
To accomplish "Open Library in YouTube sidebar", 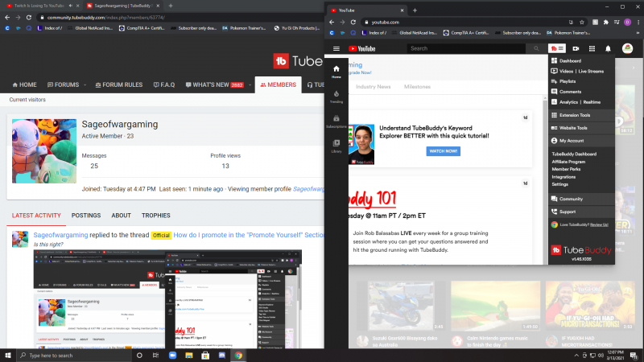I will pos(336,145).
